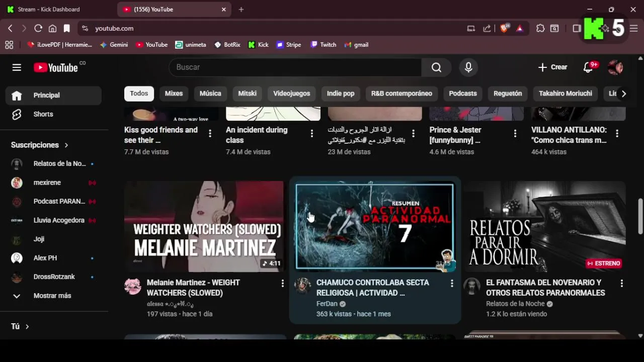Reload the page
The width and height of the screenshot is (644, 362).
[38, 29]
